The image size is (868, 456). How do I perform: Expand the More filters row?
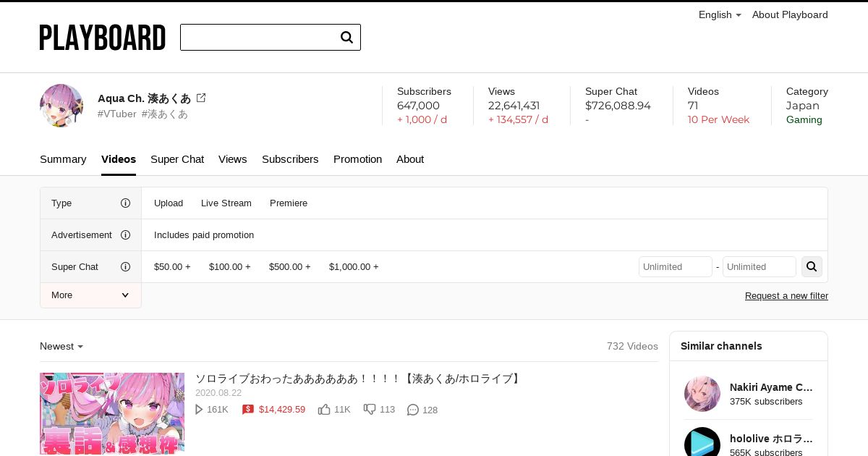[x=90, y=295]
